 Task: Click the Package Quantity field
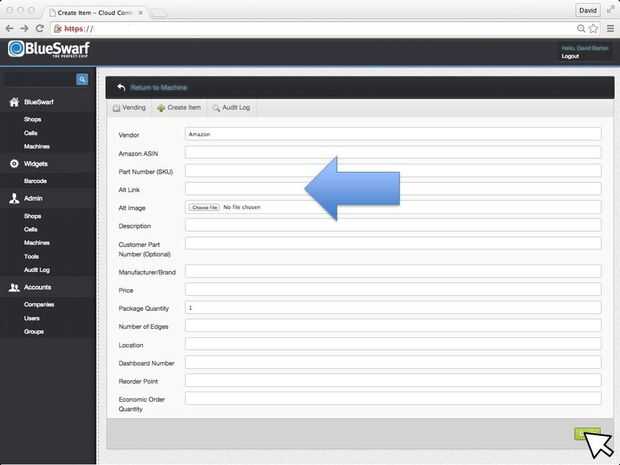pos(393,308)
